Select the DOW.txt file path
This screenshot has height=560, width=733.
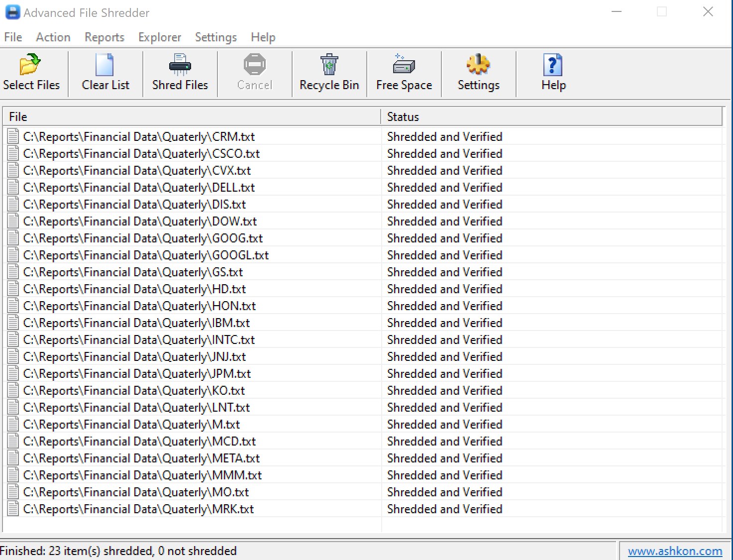(140, 221)
